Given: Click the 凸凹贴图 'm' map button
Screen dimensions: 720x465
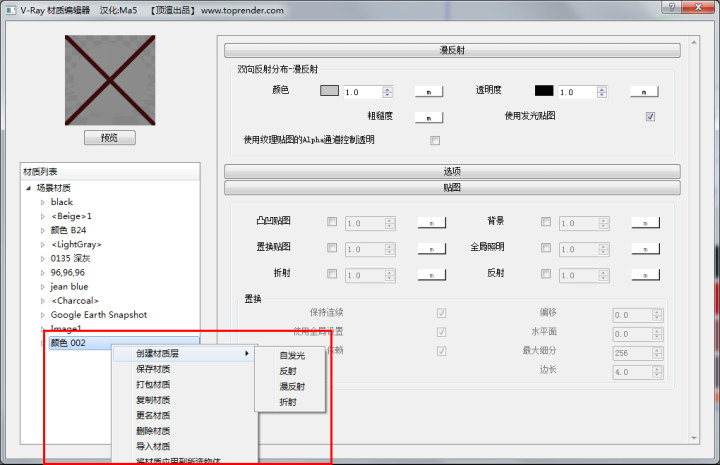Looking at the screenshot, I should point(430,222).
